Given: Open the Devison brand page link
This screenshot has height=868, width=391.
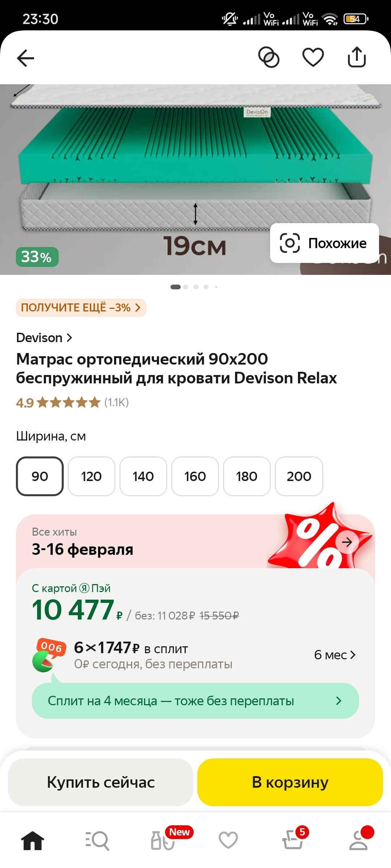Looking at the screenshot, I should [x=44, y=338].
